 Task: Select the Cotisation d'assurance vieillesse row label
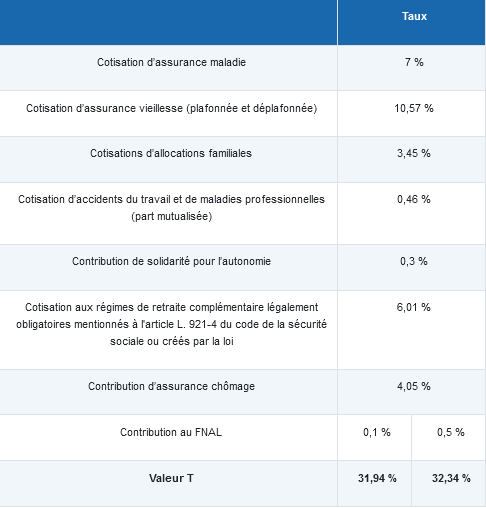click(x=171, y=108)
